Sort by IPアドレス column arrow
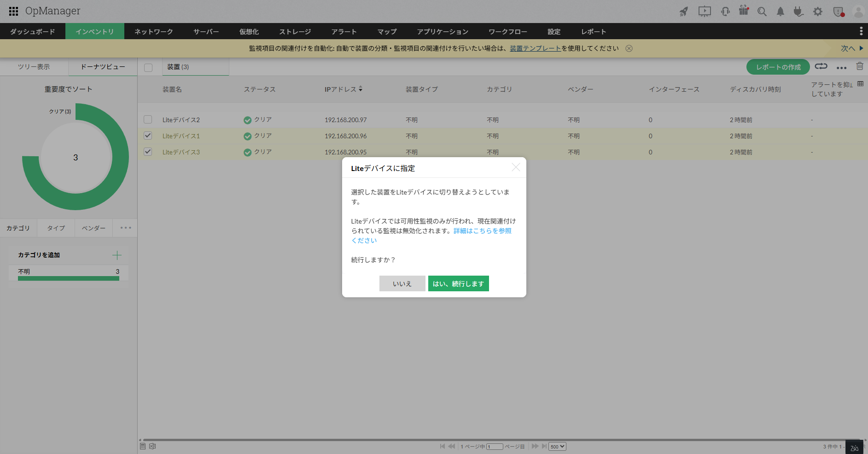The width and height of the screenshot is (868, 454). (361, 89)
